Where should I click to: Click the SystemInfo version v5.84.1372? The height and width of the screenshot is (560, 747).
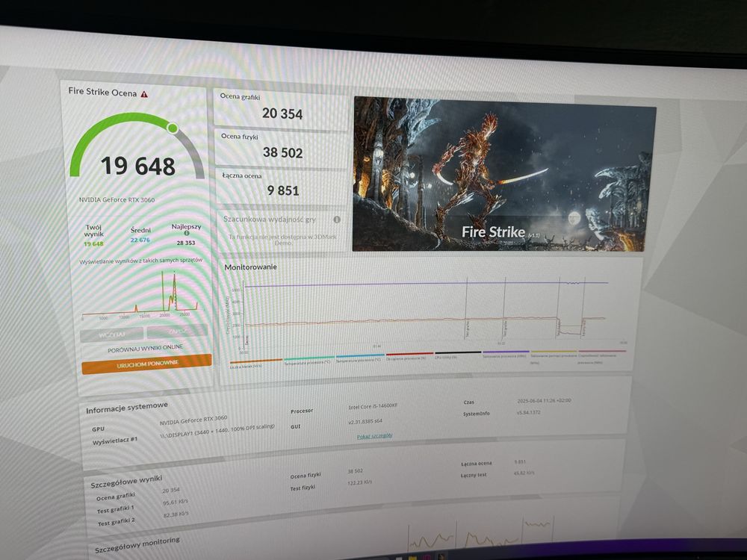[x=528, y=412]
